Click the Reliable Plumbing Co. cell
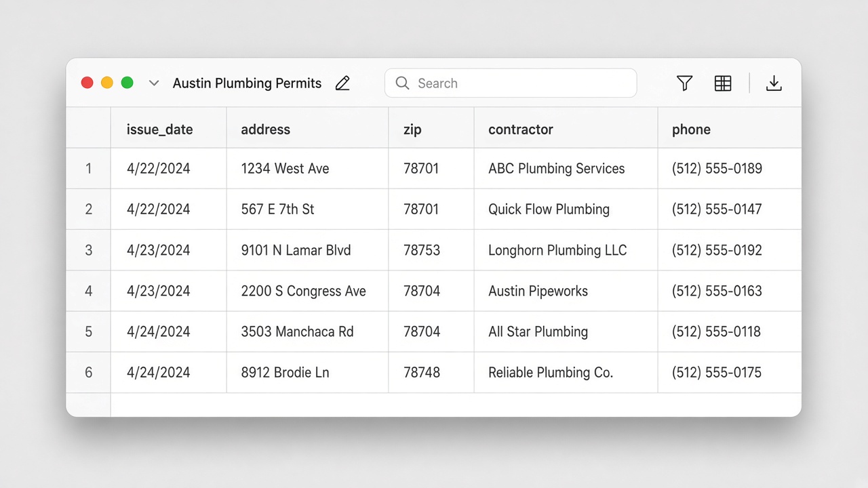This screenshot has width=868, height=488. [566, 372]
